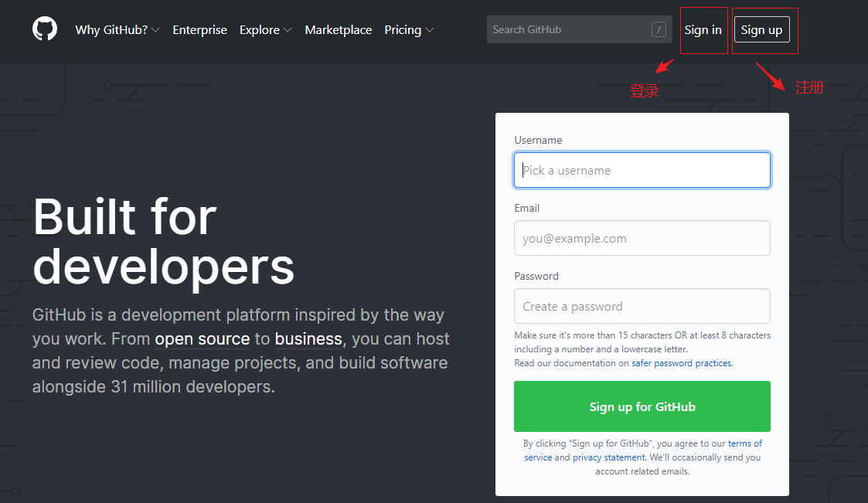868x503 pixels.
Task: Expand the Pricing dropdown chevron
Action: pyautogui.click(x=430, y=30)
